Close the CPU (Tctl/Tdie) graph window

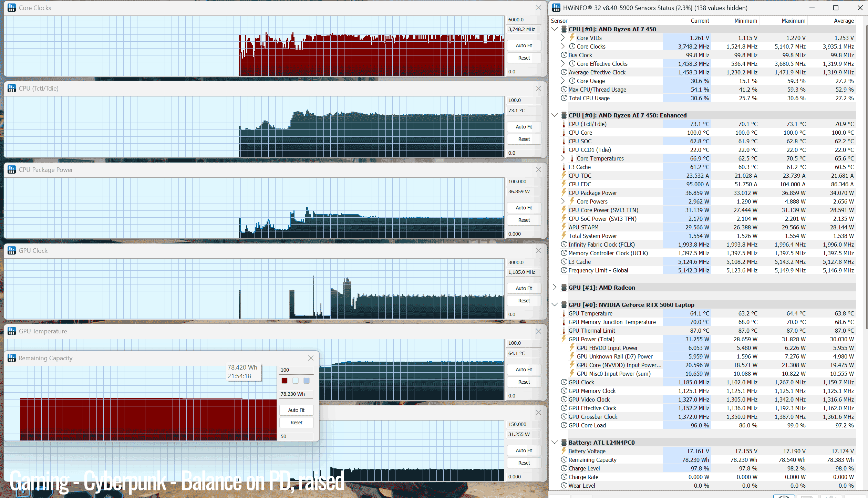tap(538, 89)
